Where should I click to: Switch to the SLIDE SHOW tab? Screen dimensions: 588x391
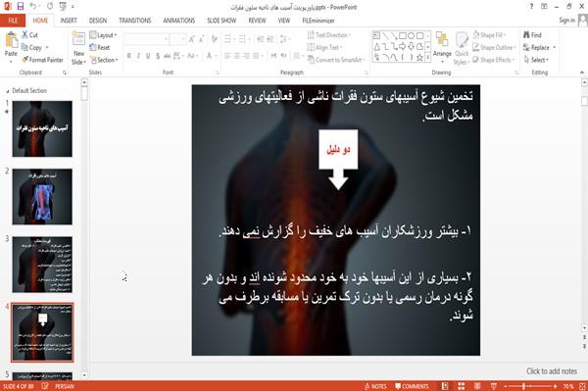pyautogui.click(x=221, y=21)
